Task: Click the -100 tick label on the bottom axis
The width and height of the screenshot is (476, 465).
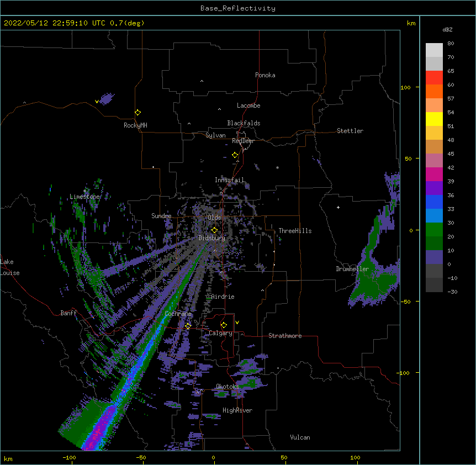Action: tap(69, 457)
